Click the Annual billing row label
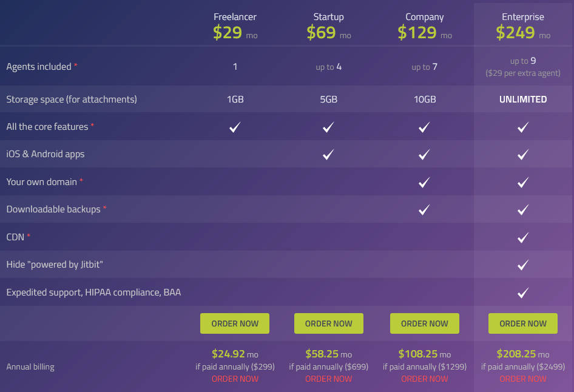574x392 pixels. click(x=30, y=367)
